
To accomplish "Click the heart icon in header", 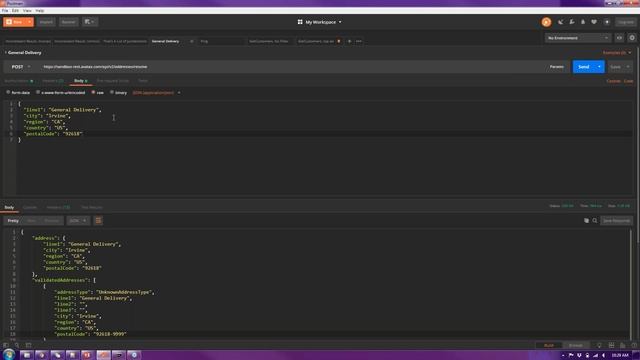I will (594, 22).
